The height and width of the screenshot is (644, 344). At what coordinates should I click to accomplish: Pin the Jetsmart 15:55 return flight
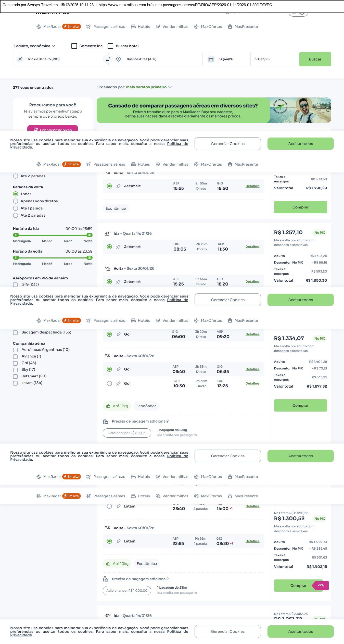(118, 186)
